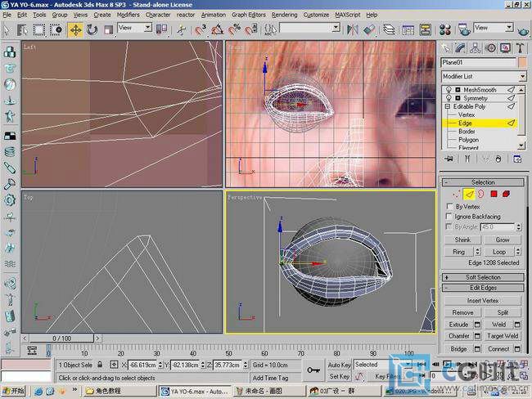Click the Shrink selection button

pos(462,240)
